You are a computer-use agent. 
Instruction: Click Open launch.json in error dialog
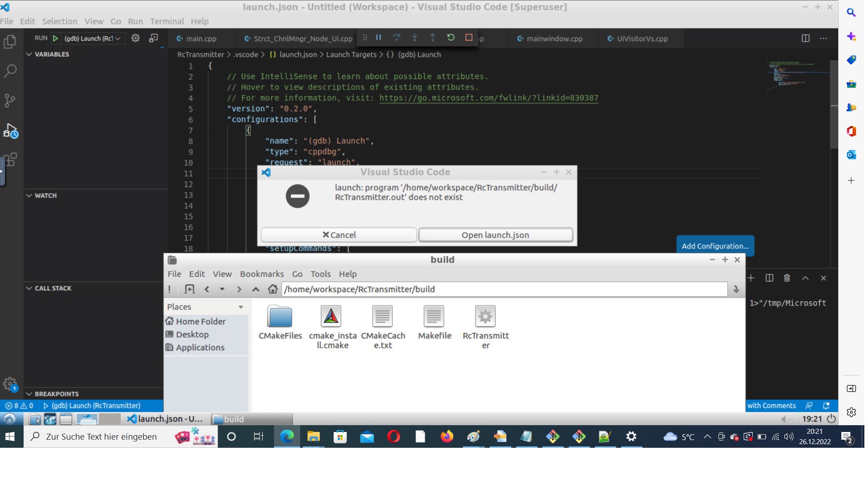[495, 235]
